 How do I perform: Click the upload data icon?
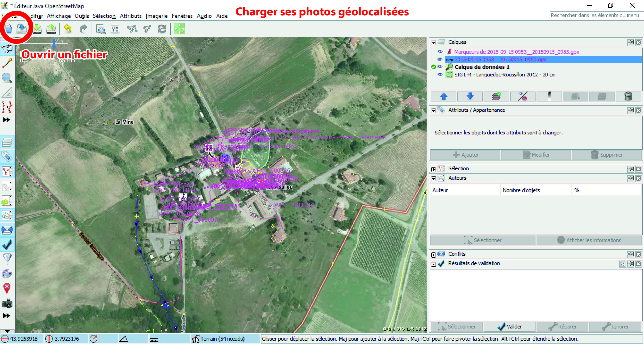click(x=51, y=29)
